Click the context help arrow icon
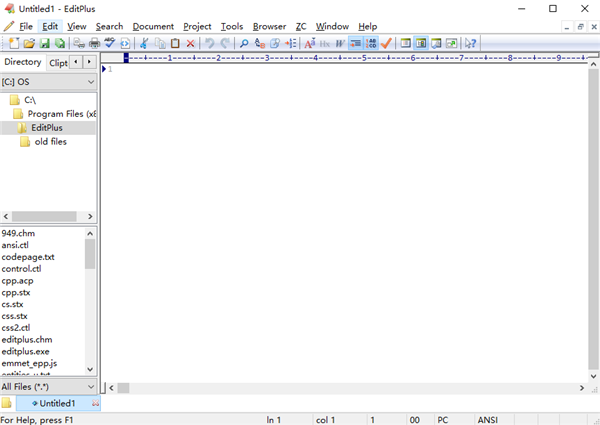The image size is (600, 425). click(x=470, y=43)
